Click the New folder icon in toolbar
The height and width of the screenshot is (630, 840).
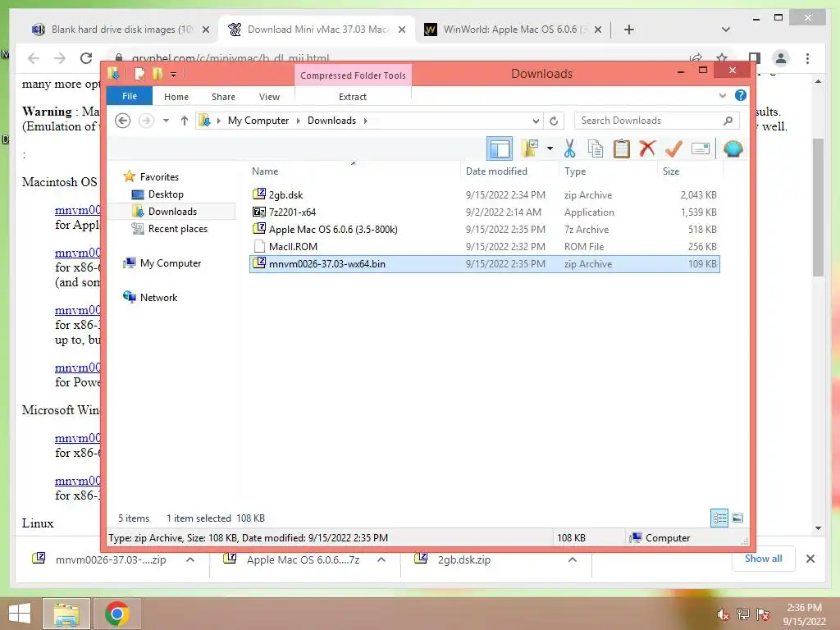click(530, 148)
